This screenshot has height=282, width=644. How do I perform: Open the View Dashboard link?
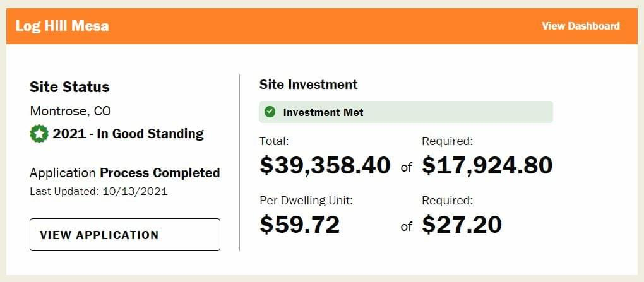581,26
